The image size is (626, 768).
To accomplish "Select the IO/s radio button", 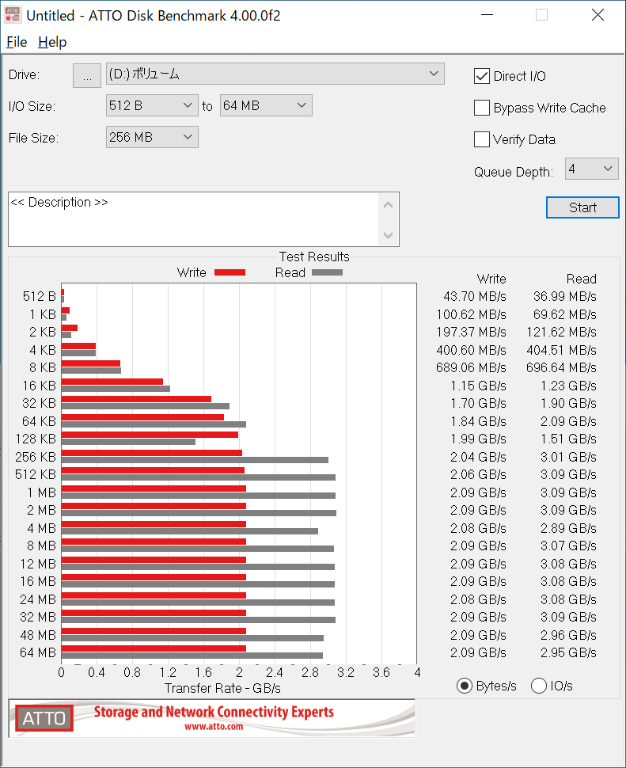I will coord(539,686).
